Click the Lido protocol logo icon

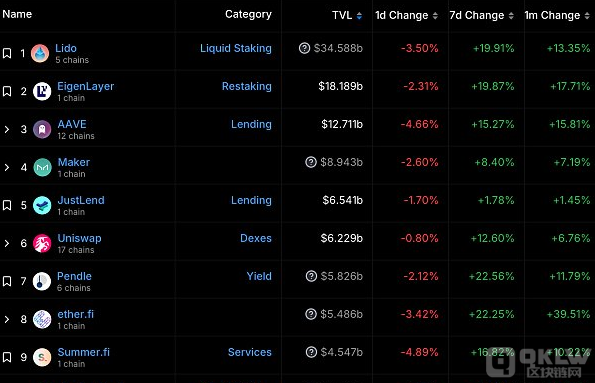40,53
